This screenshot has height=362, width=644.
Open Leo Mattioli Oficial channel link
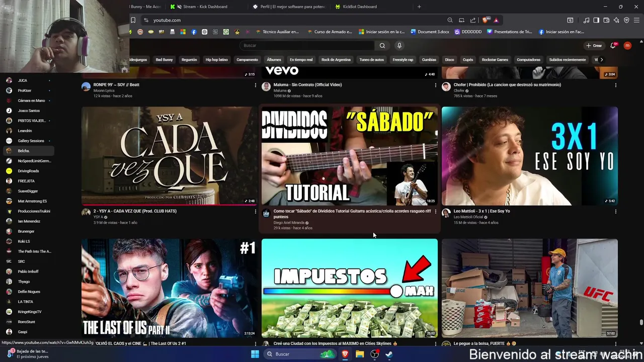pyautogui.click(x=468, y=217)
